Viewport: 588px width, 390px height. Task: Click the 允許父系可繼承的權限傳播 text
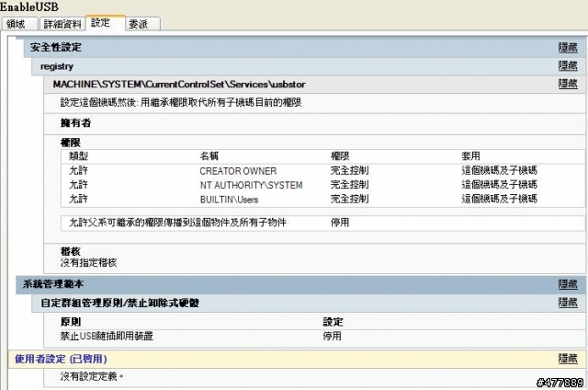pos(177,223)
